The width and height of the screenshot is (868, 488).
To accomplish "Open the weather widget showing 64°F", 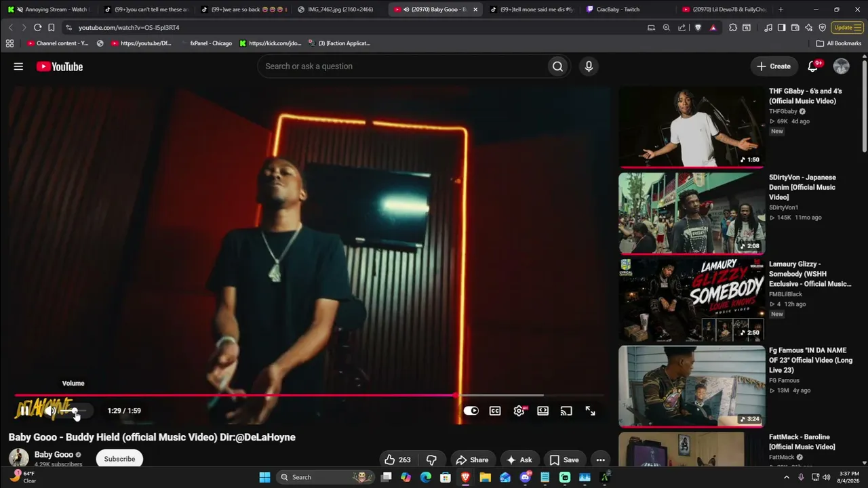I will click(24, 477).
